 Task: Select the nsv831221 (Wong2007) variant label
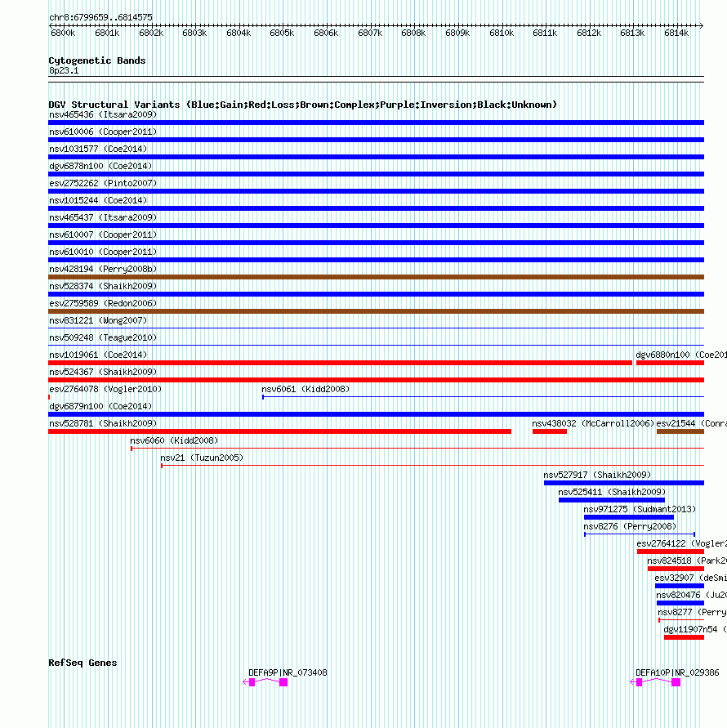click(x=98, y=321)
